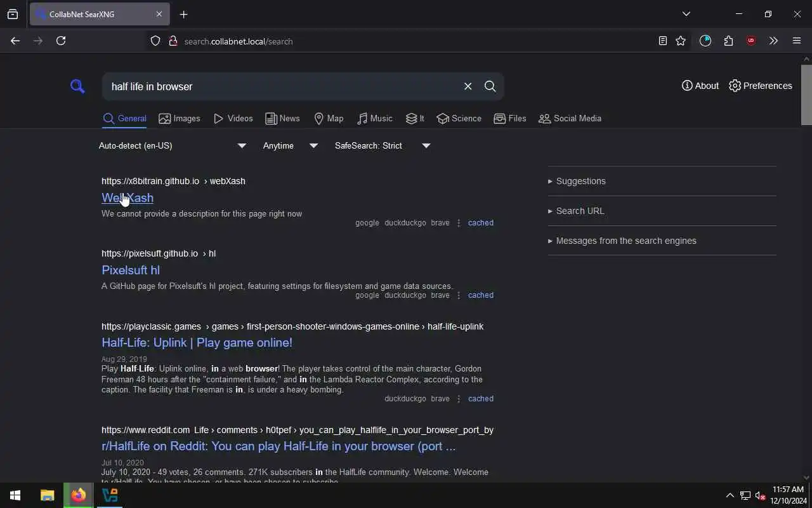
Task: Open Preferences
Action: tap(761, 86)
